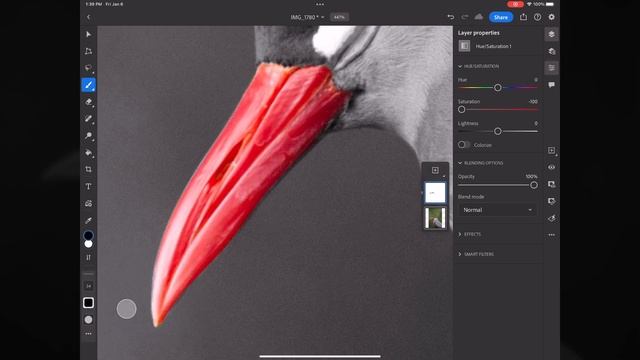The width and height of the screenshot is (640, 360).
Task: Collapse the Hue/Saturation section
Action: point(460,66)
